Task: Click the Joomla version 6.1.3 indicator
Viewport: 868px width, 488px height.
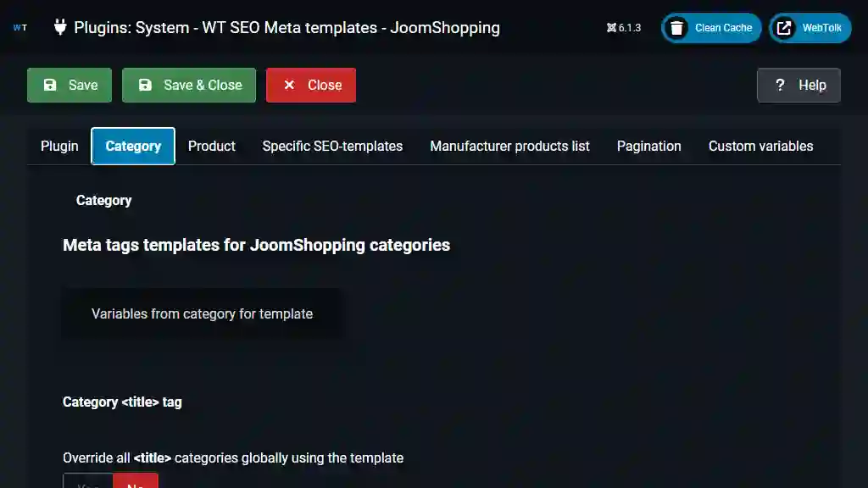Action: pos(623,28)
